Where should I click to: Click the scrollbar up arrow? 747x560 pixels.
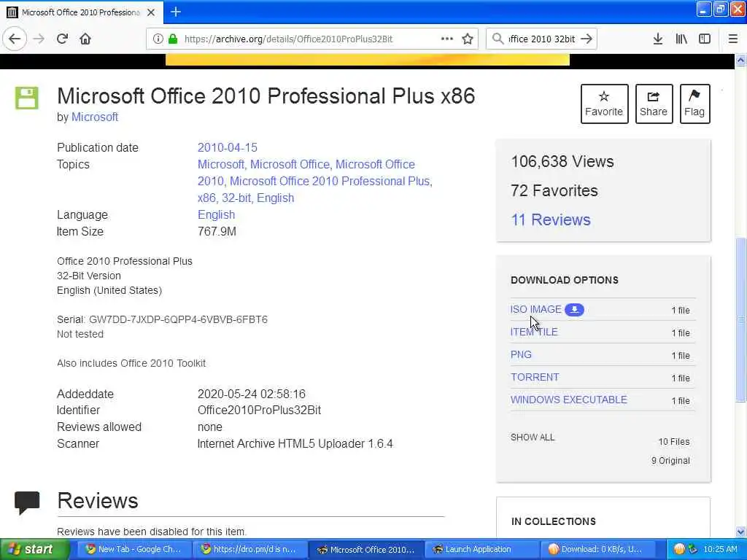(x=741, y=60)
